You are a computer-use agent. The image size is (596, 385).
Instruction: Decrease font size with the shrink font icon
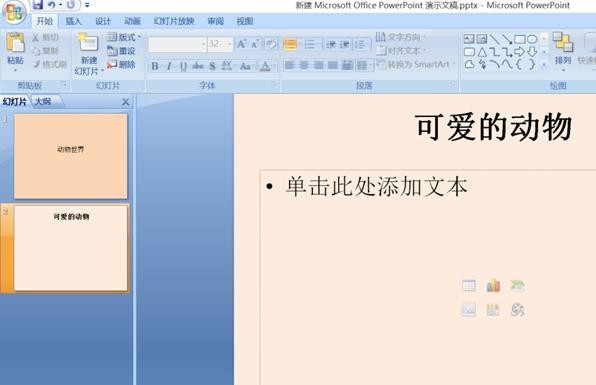click(x=255, y=44)
